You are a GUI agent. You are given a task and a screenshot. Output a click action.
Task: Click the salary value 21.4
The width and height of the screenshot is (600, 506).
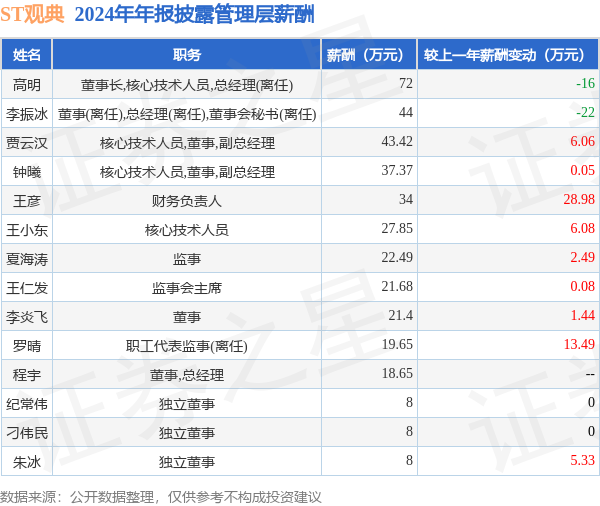(x=401, y=315)
